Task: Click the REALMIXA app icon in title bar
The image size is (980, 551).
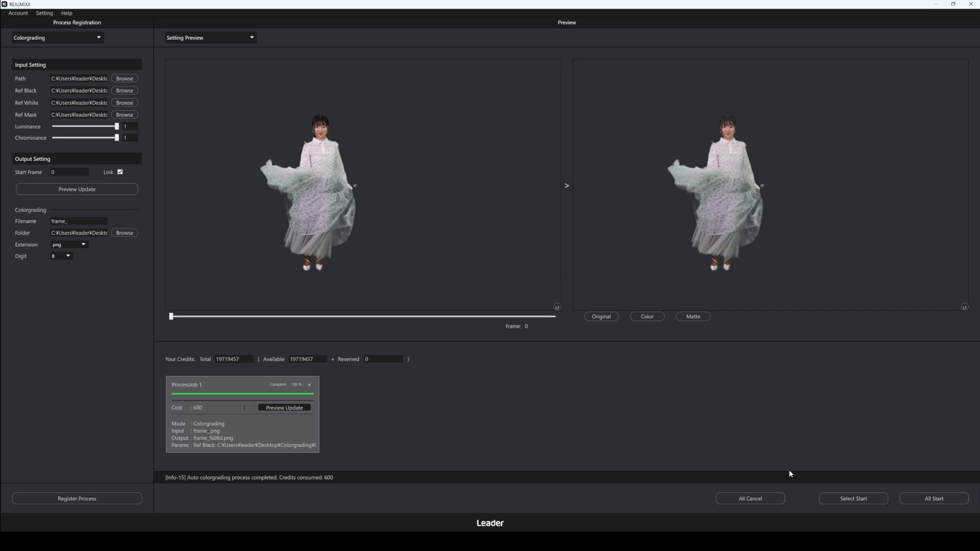Action: point(5,4)
